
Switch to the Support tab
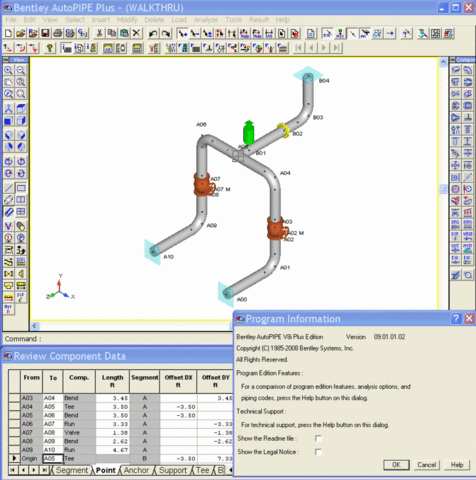173,470
